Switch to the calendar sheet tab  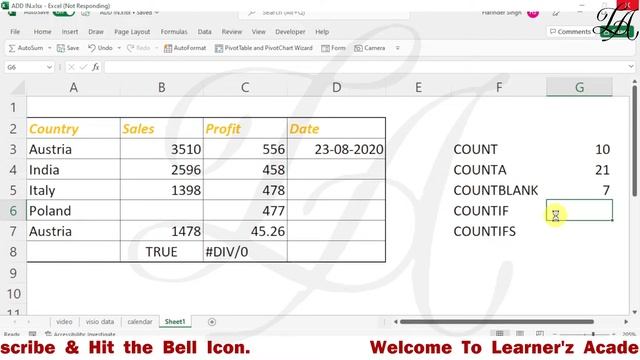[140, 322]
